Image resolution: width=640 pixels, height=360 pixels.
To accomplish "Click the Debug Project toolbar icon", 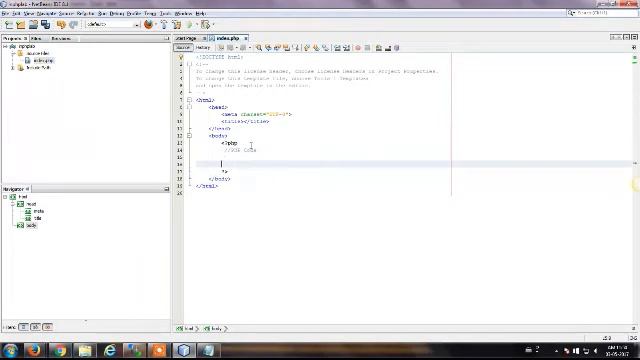I will point(205,25).
